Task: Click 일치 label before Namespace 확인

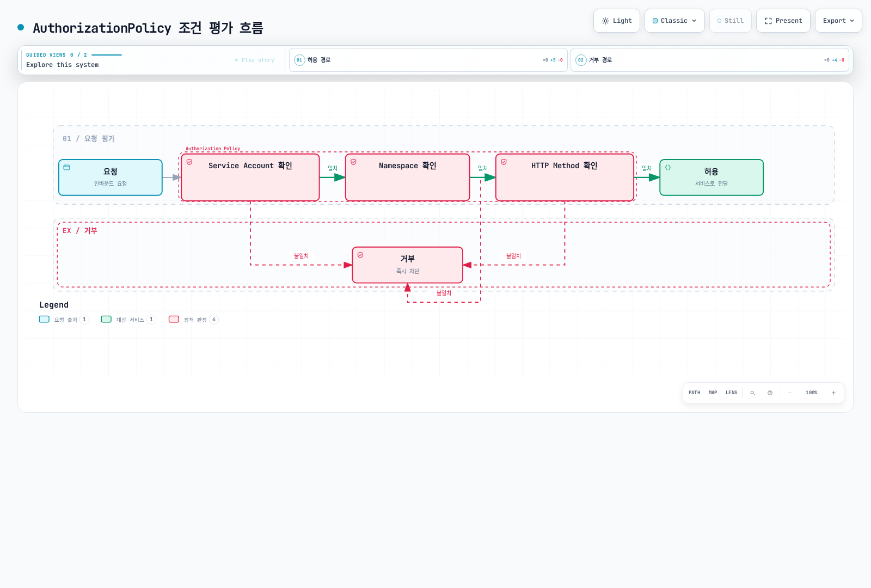Action: [x=333, y=168]
